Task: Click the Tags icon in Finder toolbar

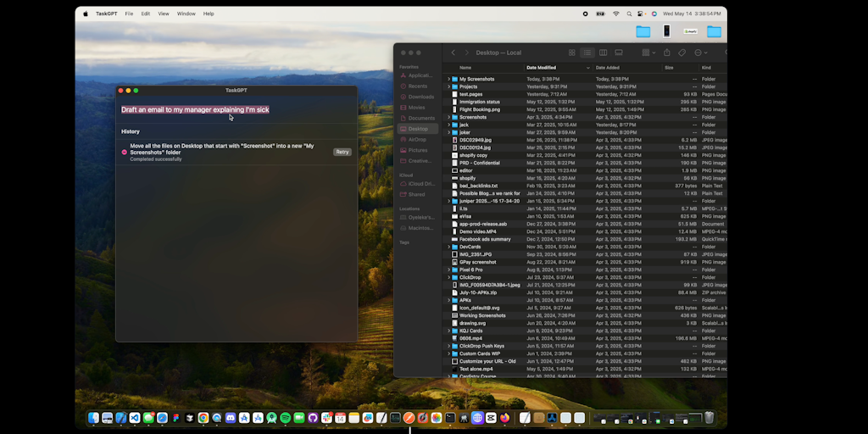Action: tap(682, 53)
